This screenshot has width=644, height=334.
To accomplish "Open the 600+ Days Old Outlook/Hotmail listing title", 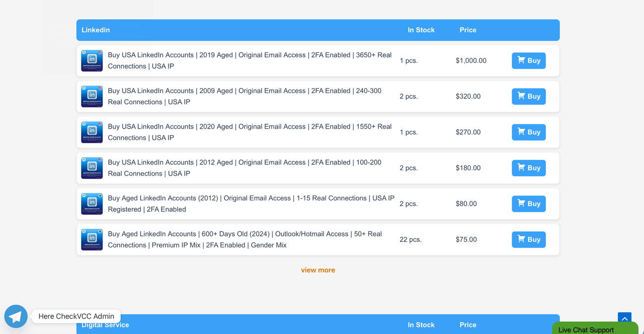I will pyautogui.click(x=245, y=239).
